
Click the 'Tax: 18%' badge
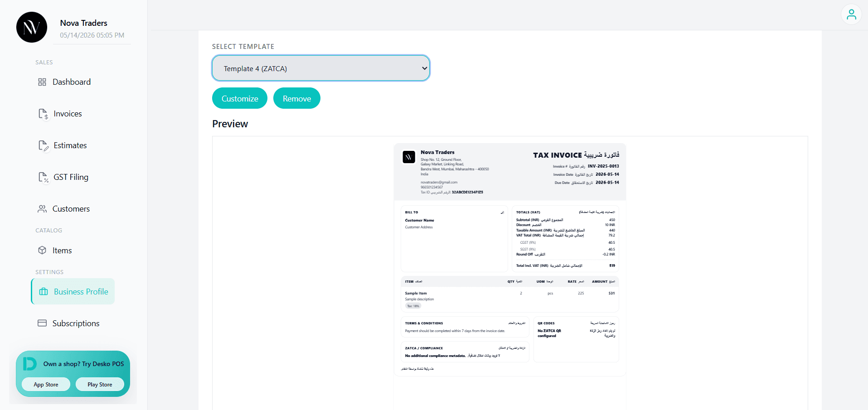(413, 306)
